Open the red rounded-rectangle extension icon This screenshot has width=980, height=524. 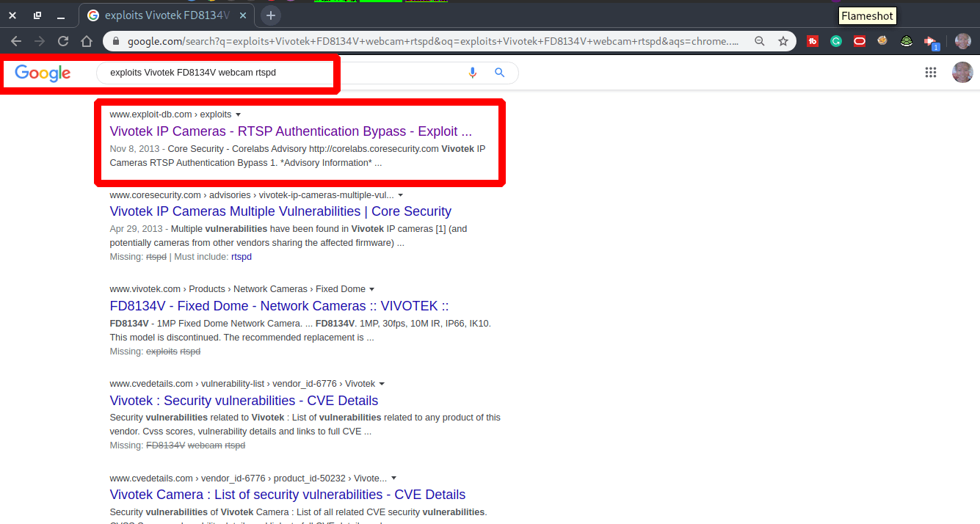pyautogui.click(x=860, y=42)
